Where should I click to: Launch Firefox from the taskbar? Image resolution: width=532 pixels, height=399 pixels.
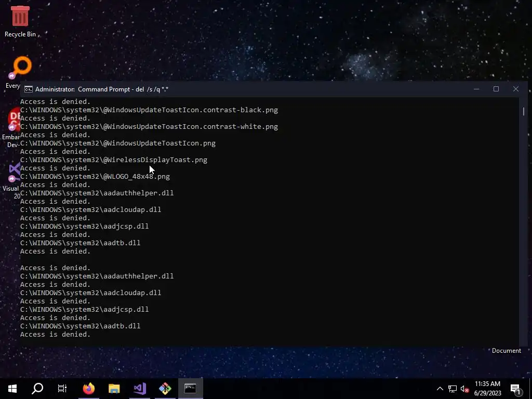tap(89, 389)
